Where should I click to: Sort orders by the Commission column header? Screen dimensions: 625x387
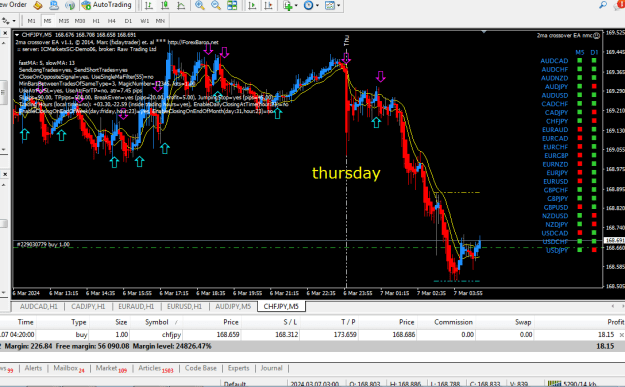[x=453, y=322]
